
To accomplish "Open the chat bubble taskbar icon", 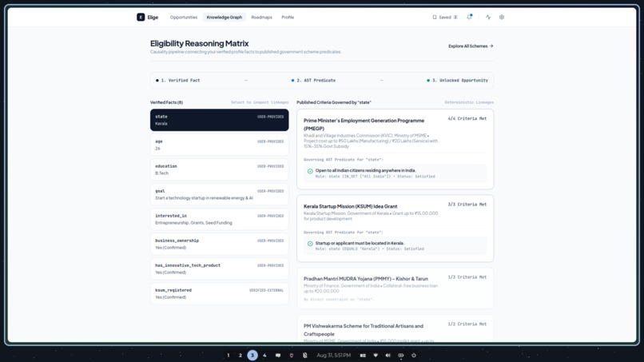I will pyautogui.click(x=278, y=356).
